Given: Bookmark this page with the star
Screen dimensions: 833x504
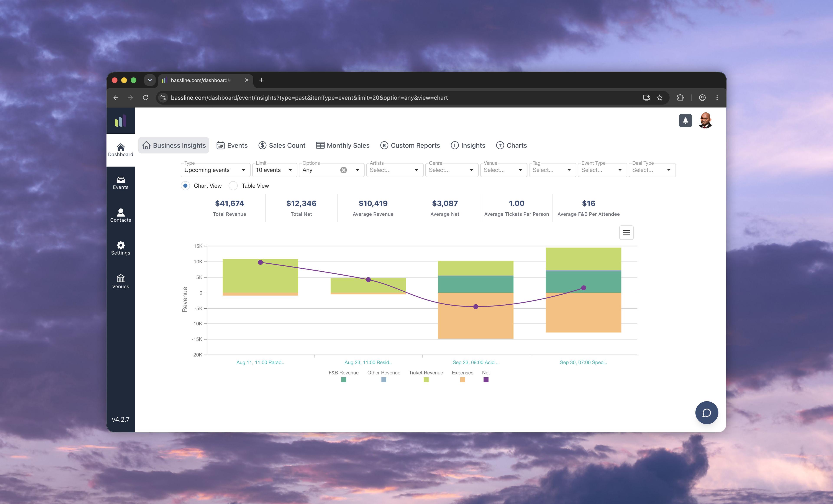Looking at the screenshot, I should [660, 98].
